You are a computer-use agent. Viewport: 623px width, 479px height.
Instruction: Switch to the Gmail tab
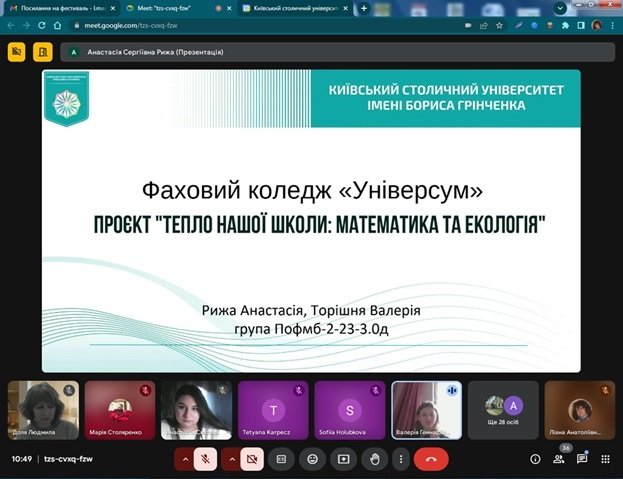pyautogui.click(x=62, y=8)
